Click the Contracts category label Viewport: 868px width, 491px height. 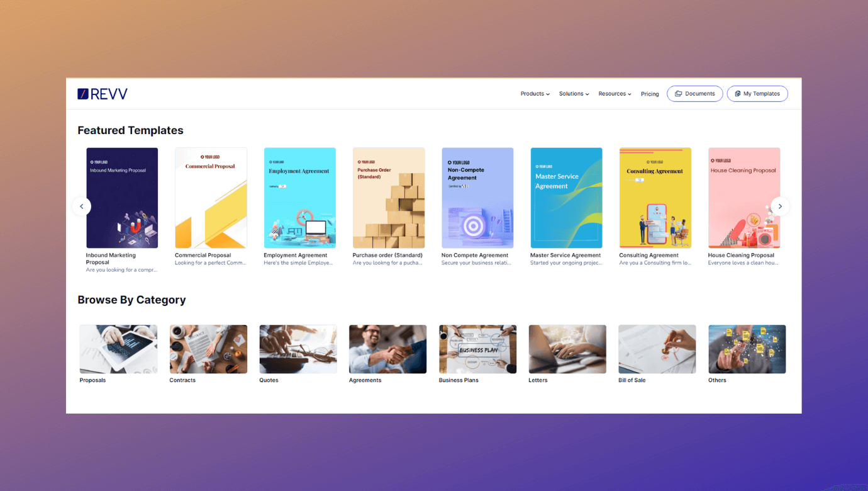(182, 380)
